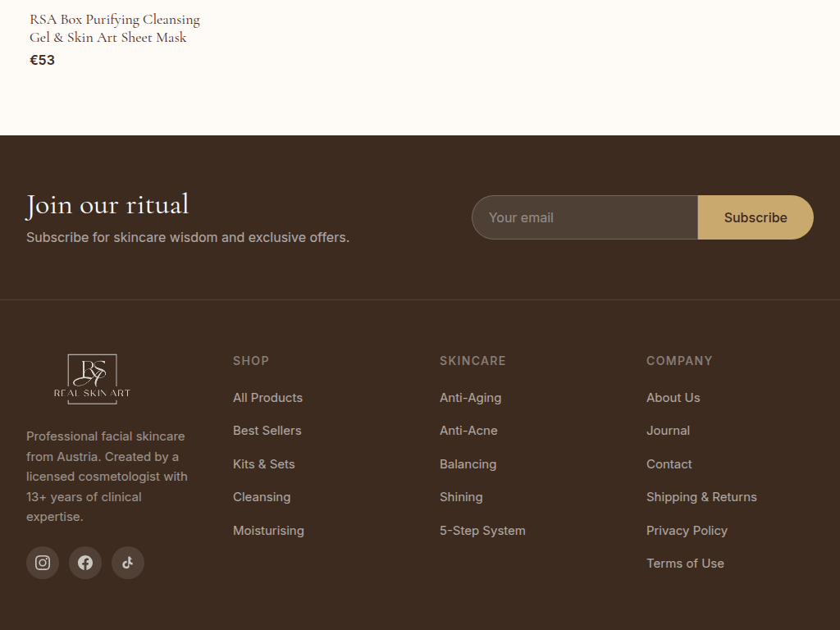Select Cleansing in Shop column
Image resolution: width=840 pixels, height=630 pixels.
[x=262, y=497]
